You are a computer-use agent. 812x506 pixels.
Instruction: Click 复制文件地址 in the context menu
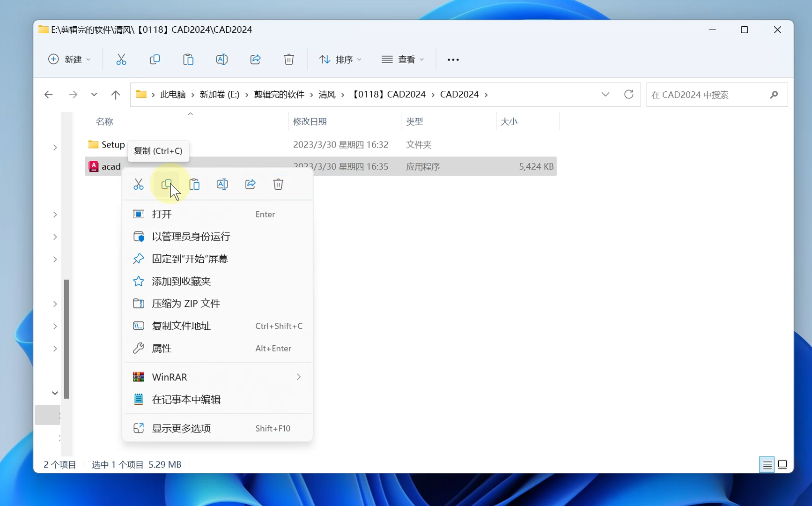218,326
